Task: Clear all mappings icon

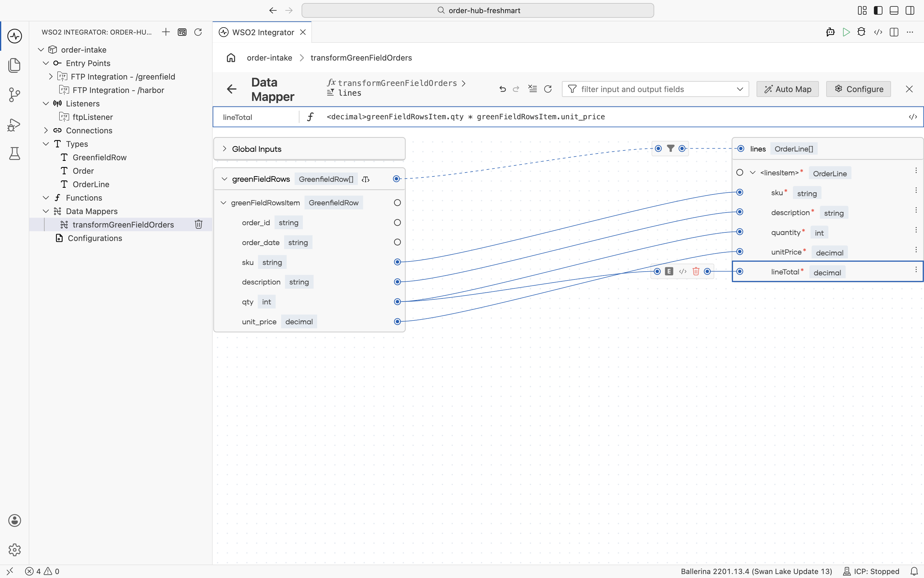Action: pyautogui.click(x=532, y=89)
